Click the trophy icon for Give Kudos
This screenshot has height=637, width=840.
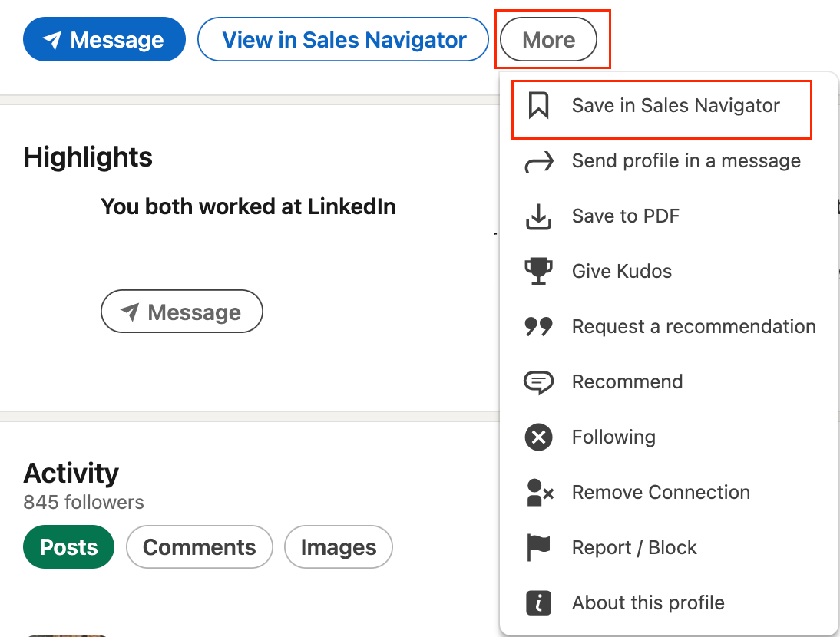[538, 272]
